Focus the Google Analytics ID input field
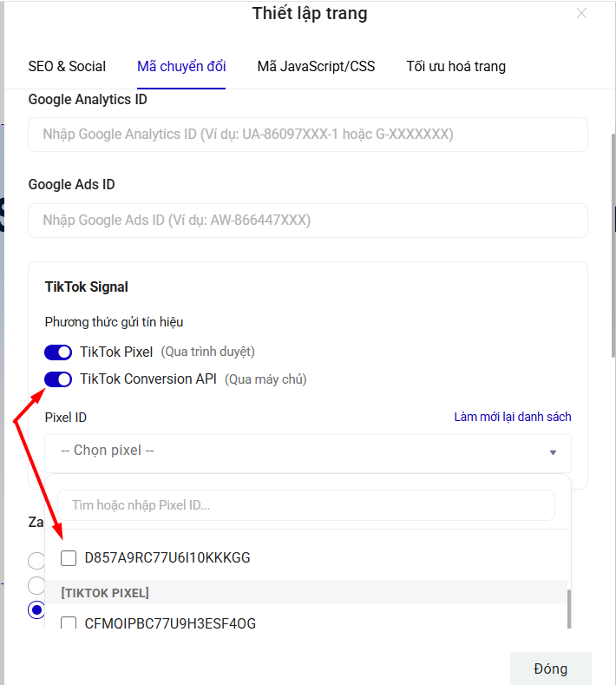This screenshot has width=616, height=685. (308, 135)
